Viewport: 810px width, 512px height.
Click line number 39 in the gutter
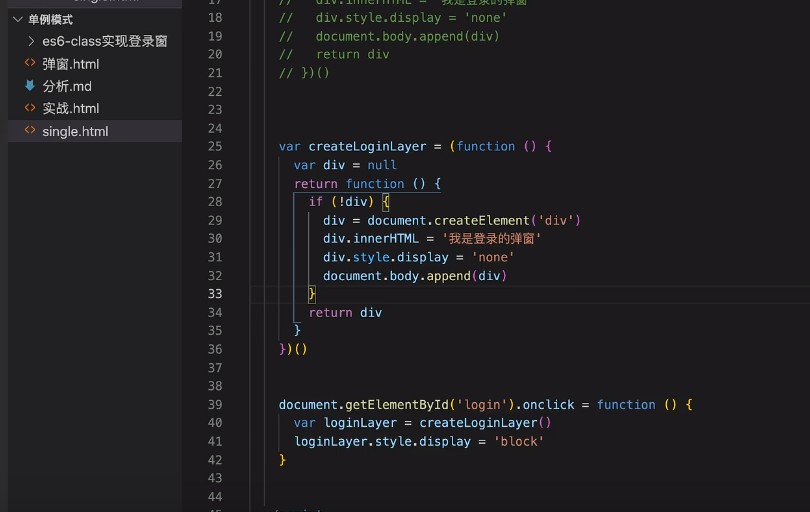tap(215, 405)
